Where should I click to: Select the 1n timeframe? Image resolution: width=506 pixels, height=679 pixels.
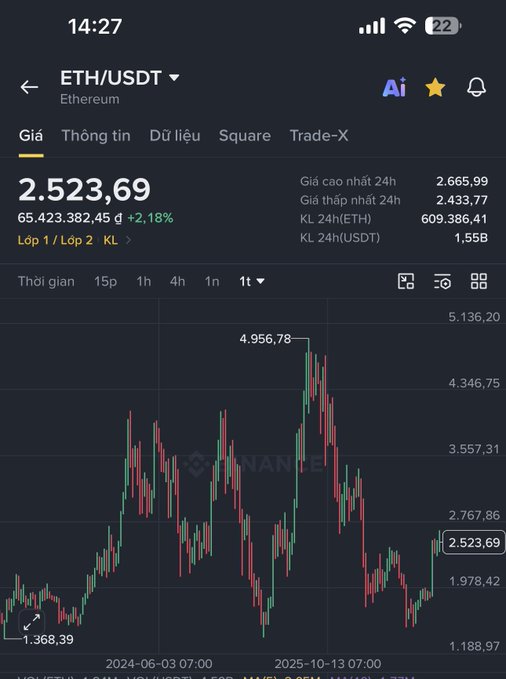pyautogui.click(x=212, y=281)
